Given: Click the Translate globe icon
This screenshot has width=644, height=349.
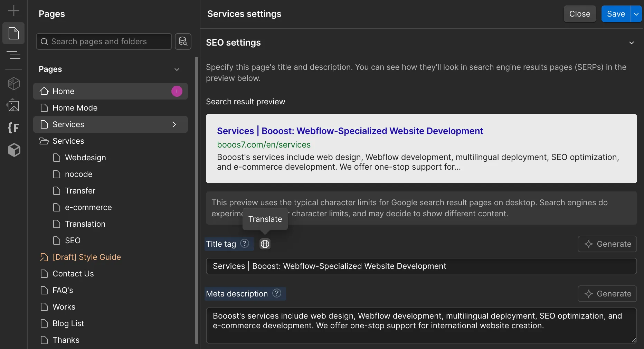Looking at the screenshot, I should [x=265, y=244].
